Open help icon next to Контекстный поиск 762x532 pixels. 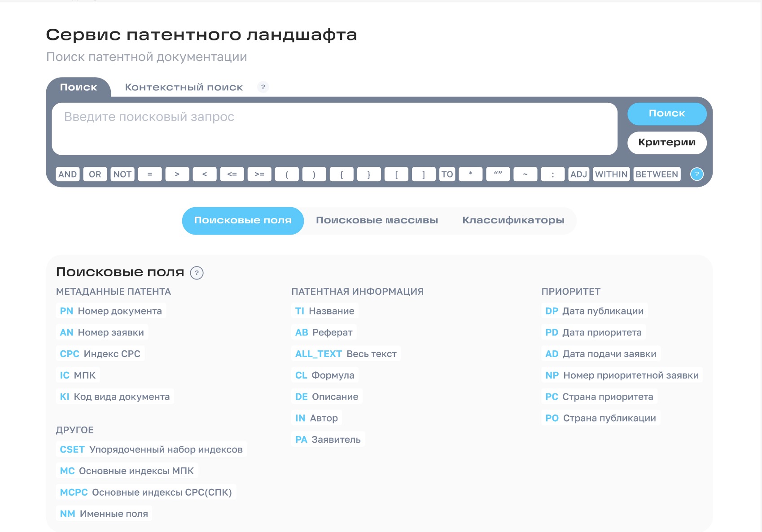(263, 87)
